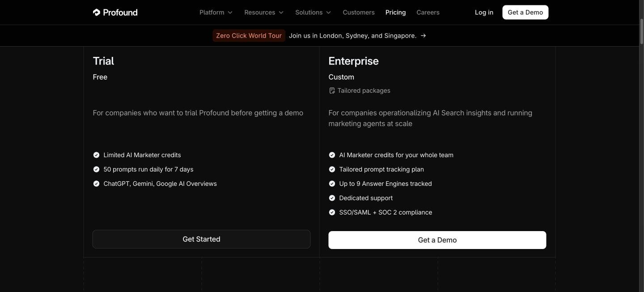Click Join us in London, Sydney, Singapore
Screen dimensions: 644x292
(x=352, y=36)
